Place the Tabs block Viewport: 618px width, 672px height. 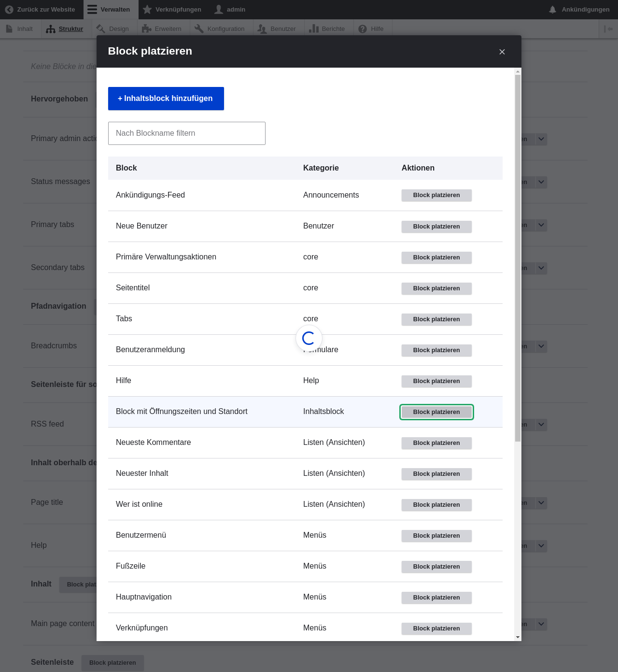436,319
